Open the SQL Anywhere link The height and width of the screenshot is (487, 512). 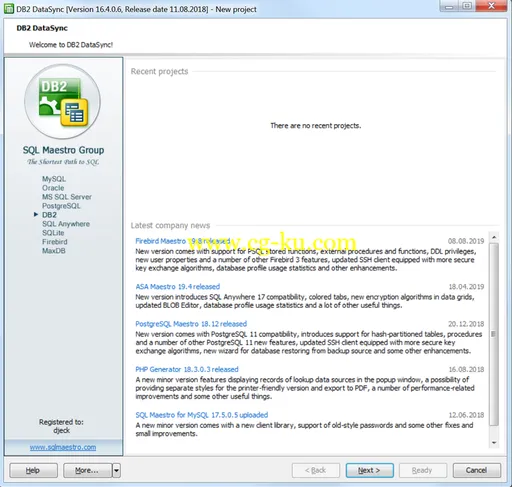(66, 224)
